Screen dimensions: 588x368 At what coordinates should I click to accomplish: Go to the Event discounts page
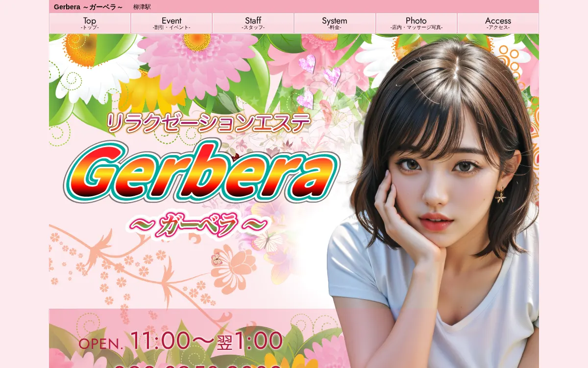171,23
